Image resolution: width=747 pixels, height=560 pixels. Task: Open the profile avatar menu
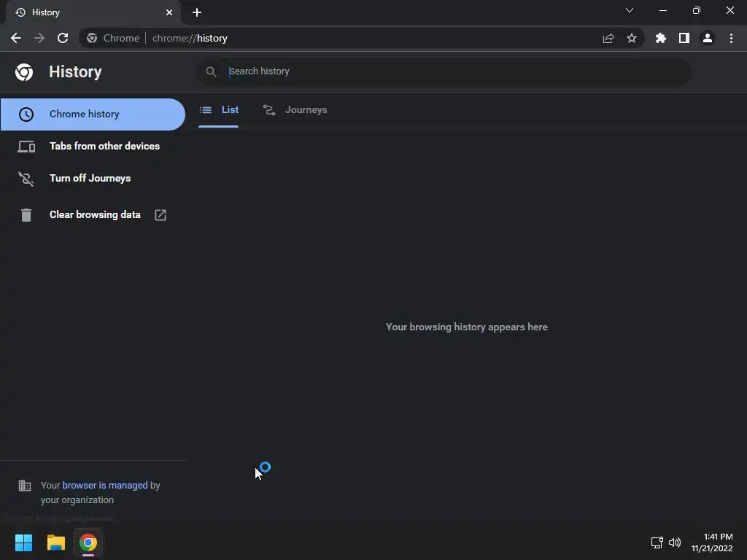[x=708, y=38]
